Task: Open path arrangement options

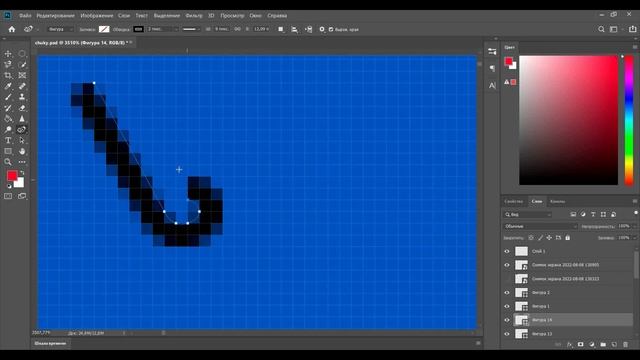Action: coord(309,29)
